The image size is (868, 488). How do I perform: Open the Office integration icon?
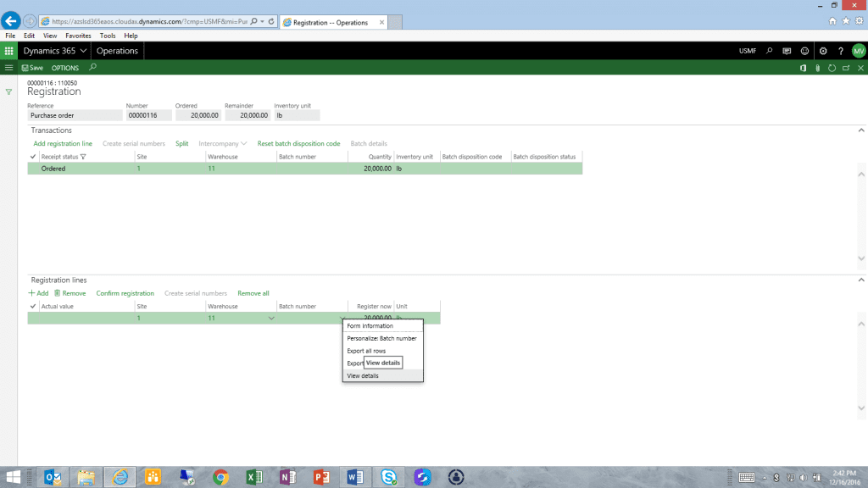pyautogui.click(x=803, y=68)
